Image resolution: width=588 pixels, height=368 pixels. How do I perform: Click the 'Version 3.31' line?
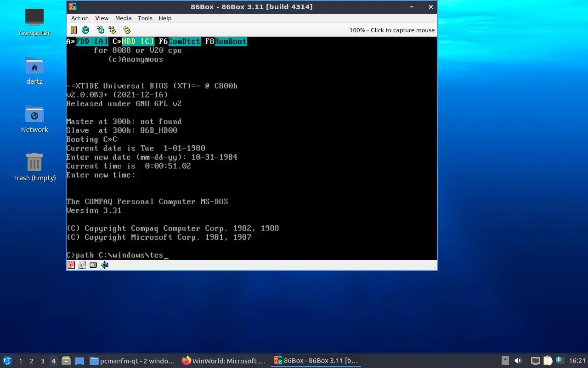94,211
